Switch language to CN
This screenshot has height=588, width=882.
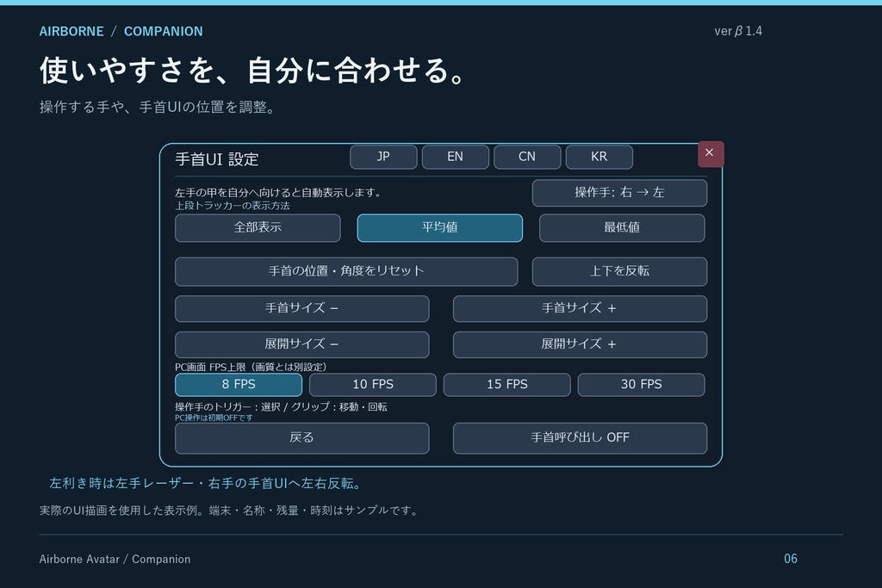pyautogui.click(x=527, y=157)
